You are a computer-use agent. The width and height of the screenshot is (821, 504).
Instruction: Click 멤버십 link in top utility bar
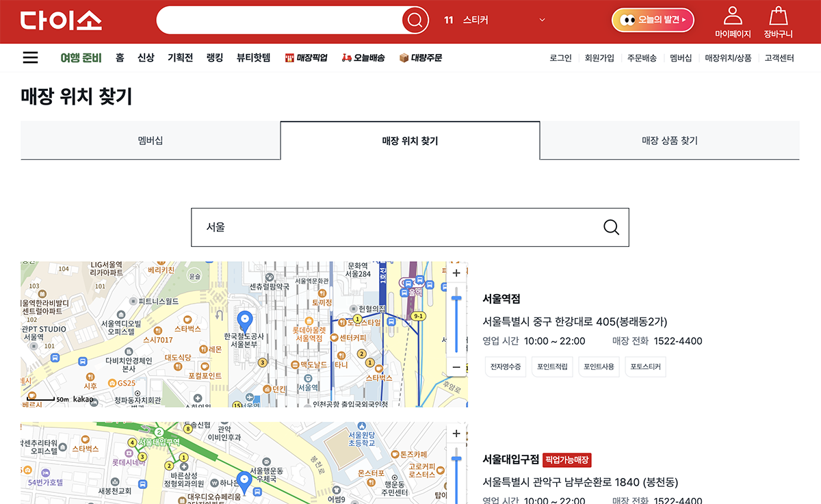[681, 58]
